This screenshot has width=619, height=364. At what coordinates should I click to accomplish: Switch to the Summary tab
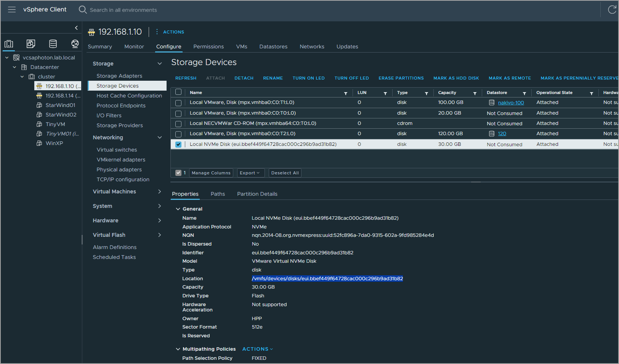pyautogui.click(x=100, y=46)
